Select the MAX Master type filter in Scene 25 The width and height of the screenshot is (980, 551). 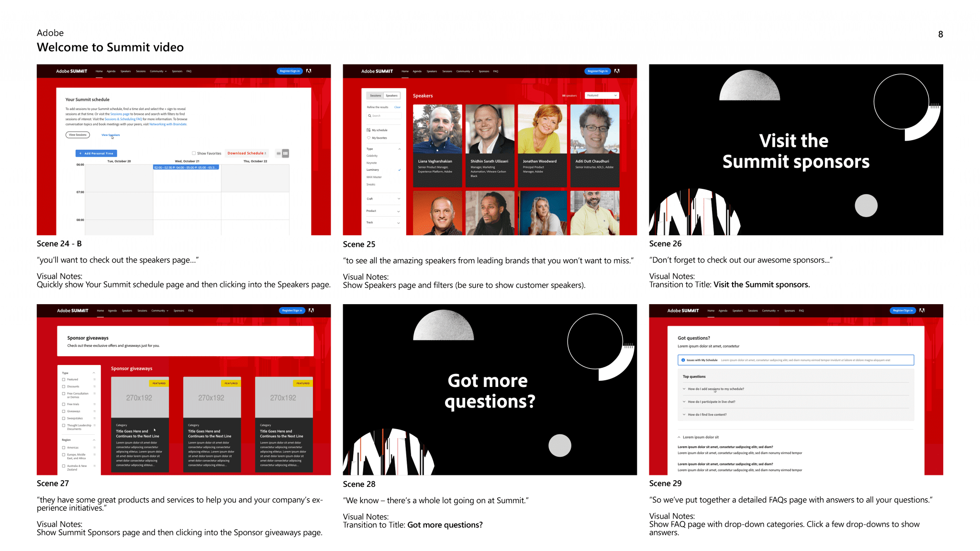[374, 177]
